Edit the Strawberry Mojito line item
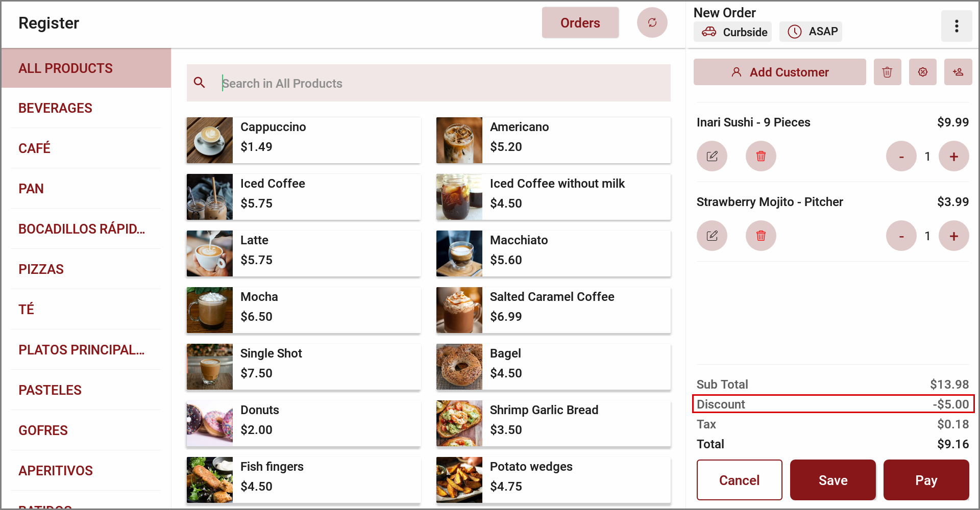 712,236
